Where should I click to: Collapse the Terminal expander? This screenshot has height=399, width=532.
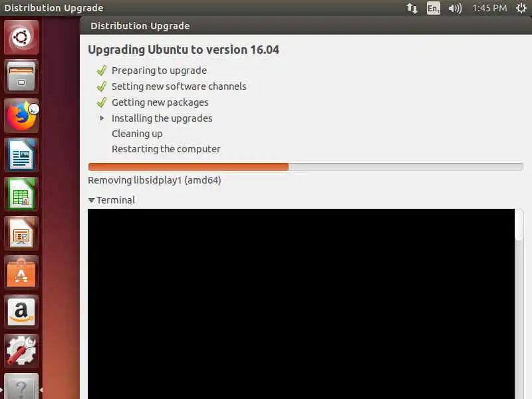tap(111, 200)
